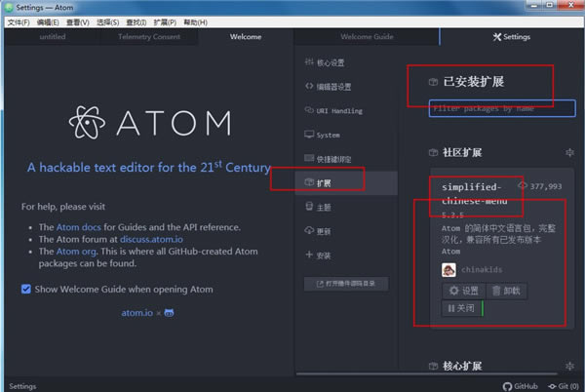Open the discuss.atom.io link
585x392 pixels.
click(x=151, y=239)
